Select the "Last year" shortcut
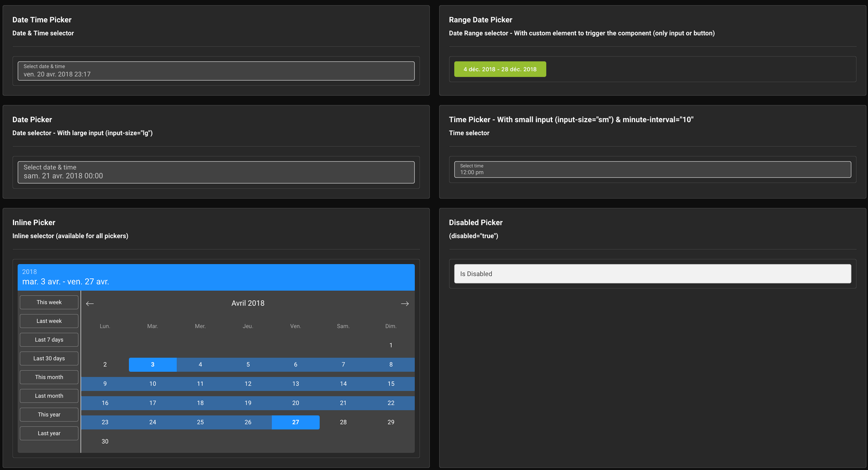868x470 pixels. (48, 433)
